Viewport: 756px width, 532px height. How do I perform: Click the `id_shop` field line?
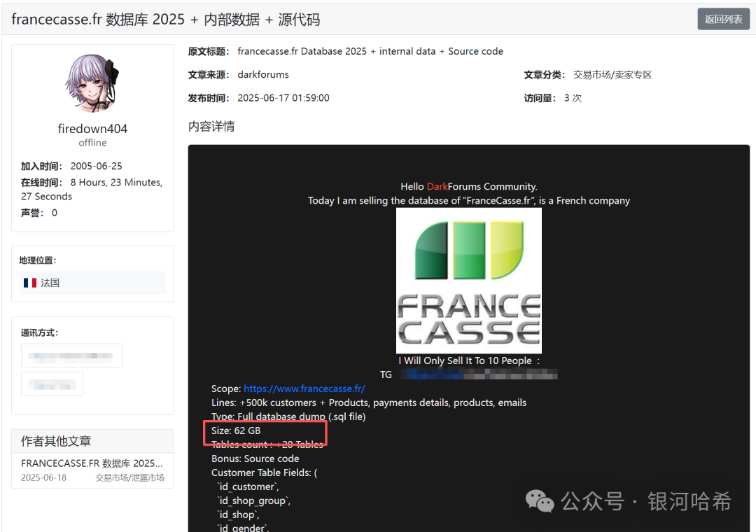point(238,514)
